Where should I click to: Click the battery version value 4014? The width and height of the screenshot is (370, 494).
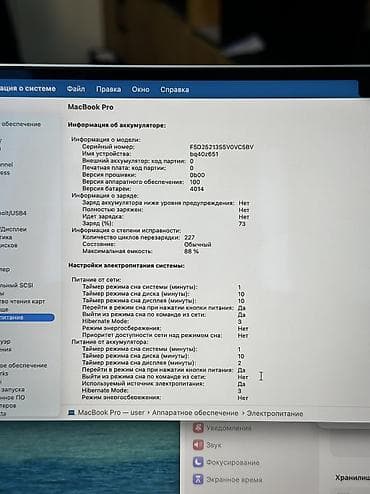[197, 189]
